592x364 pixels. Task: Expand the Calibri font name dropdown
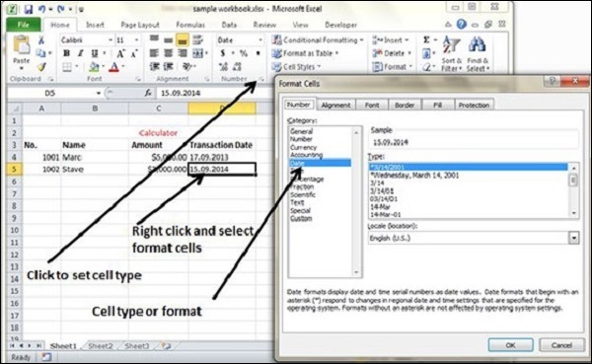111,40
